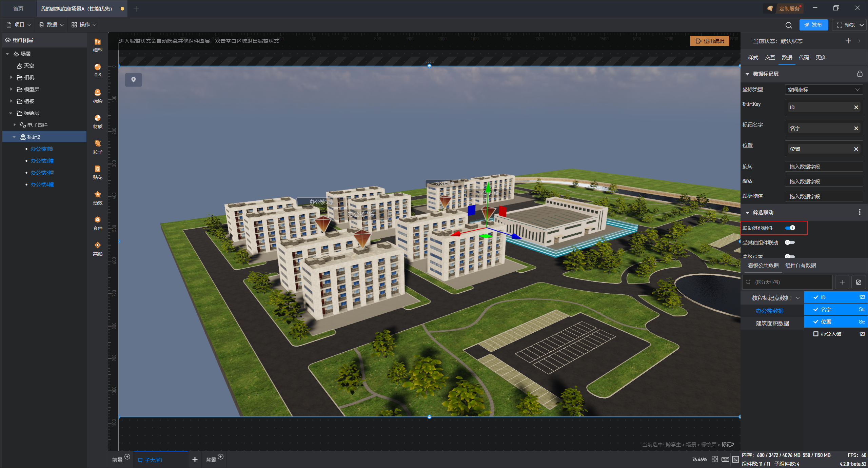Enable the 受其他组件联动 toggle

coord(790,242)
